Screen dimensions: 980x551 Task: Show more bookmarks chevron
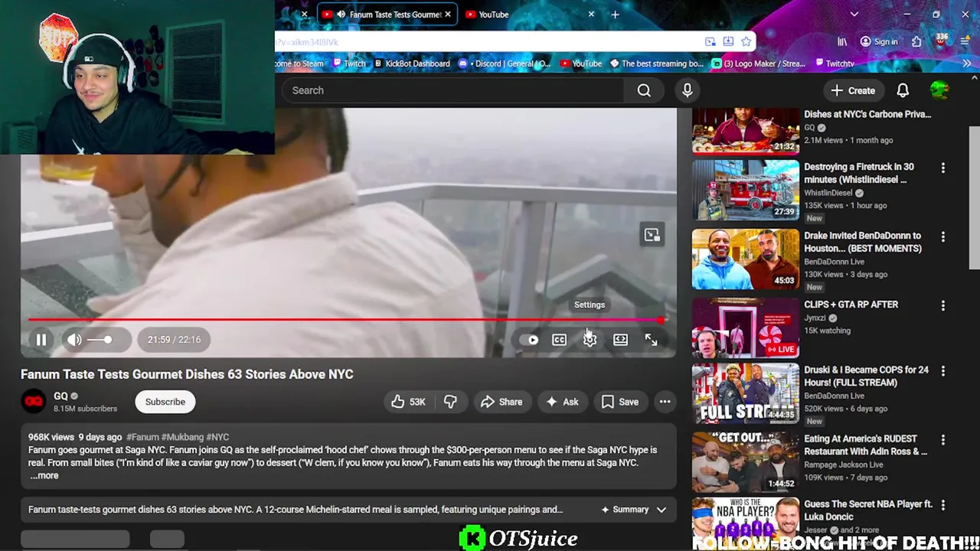point(966,64)
